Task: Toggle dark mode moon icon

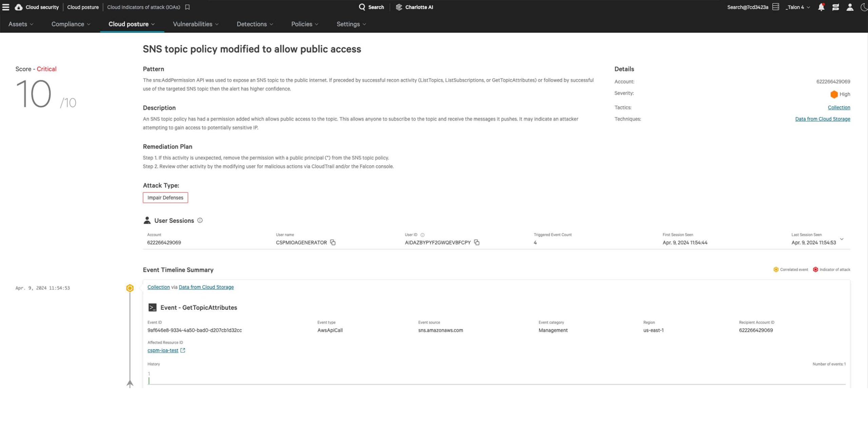Action: tap(864, 7)
